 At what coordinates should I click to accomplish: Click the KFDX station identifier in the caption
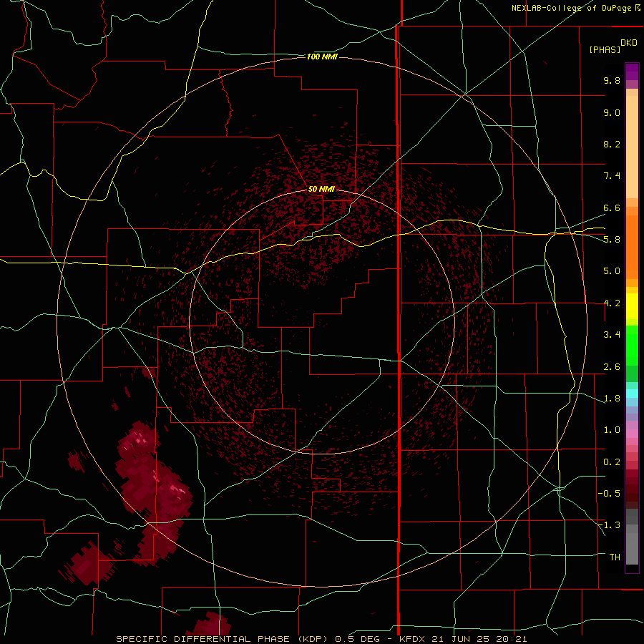point(411,639)
